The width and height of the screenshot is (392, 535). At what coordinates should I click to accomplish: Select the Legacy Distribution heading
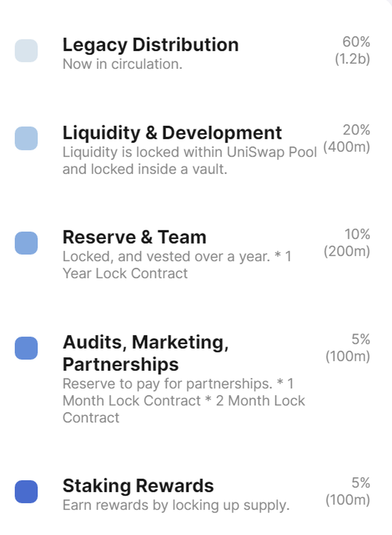(151, 45)
